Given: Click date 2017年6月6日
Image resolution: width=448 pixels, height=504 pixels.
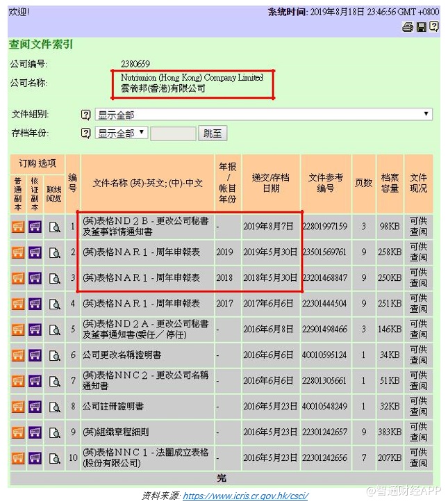Looking at the screenshot, I should pos(268,303).
